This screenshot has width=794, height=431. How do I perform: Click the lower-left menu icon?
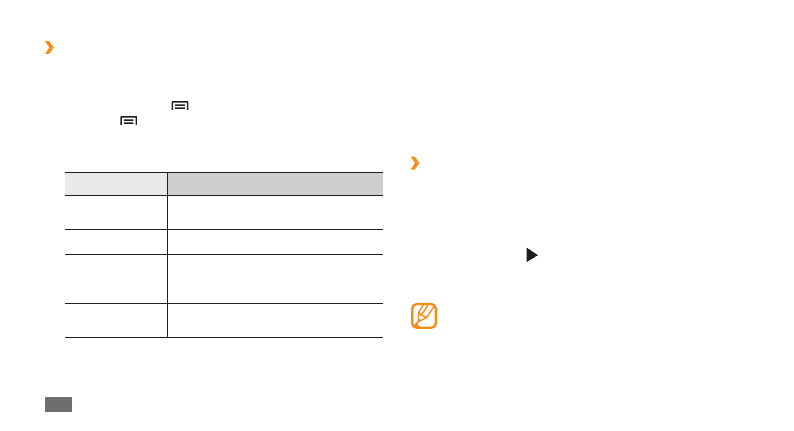128,122
